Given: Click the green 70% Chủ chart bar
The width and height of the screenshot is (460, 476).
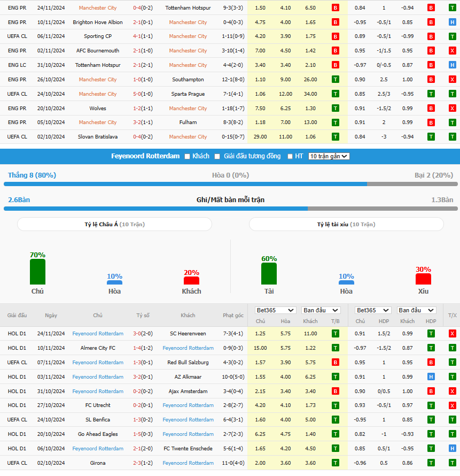Looking at the screenshot, I should coord(37,272).
